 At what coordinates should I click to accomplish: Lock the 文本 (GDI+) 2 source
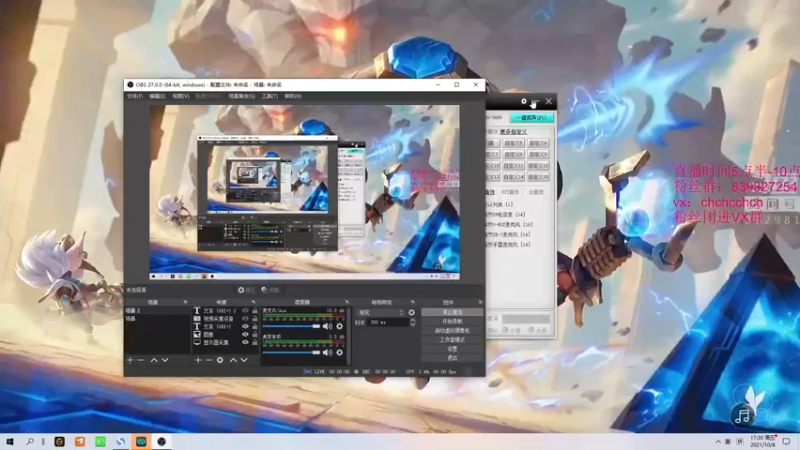pyautogui.click(x=255, y=311)
